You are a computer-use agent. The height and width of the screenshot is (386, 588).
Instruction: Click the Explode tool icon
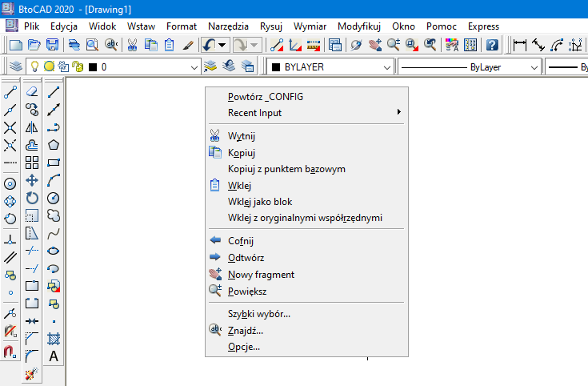(x=33, y=374)
